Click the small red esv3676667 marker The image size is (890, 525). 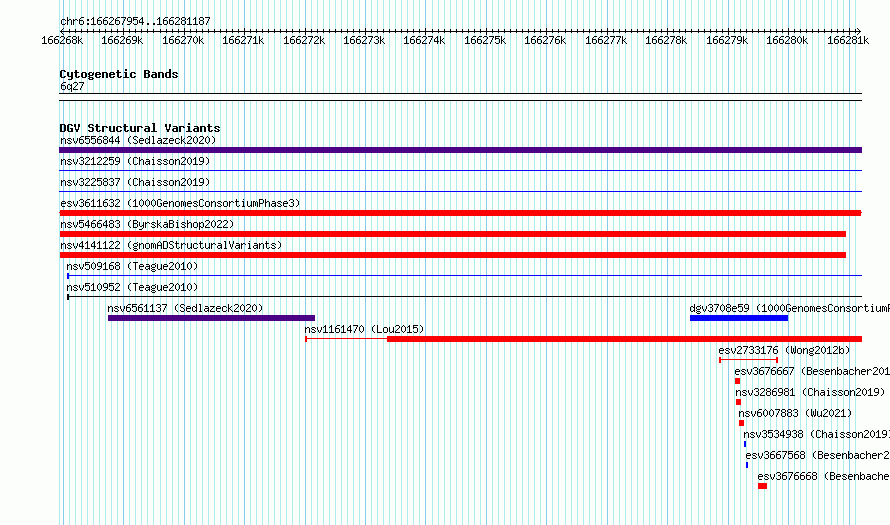click(x=737, y=381)
